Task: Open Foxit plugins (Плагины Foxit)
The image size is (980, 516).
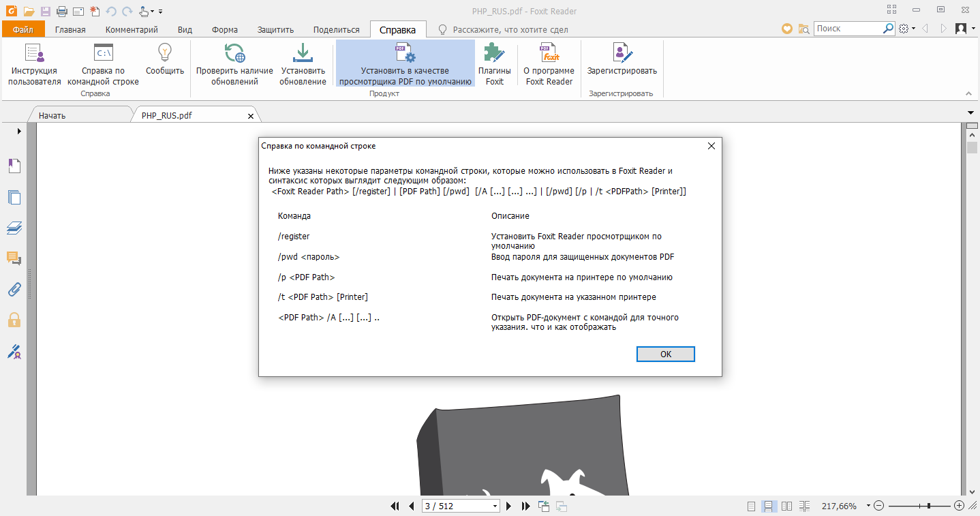Action: (x=495, y=65)
